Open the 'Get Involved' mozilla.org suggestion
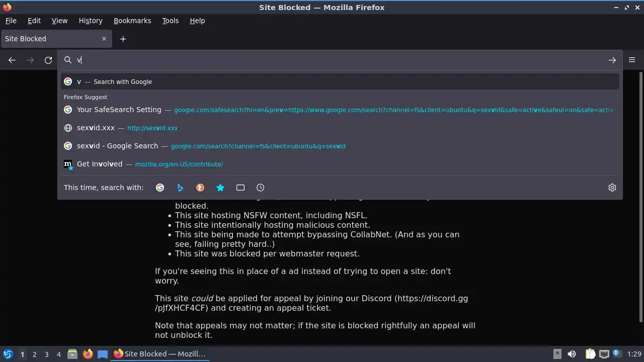The image size is (644, 362). point(340,164)
